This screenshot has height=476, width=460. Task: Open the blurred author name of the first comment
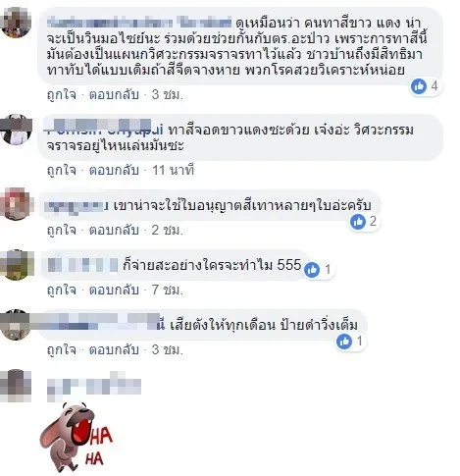[x=139, y=23]
